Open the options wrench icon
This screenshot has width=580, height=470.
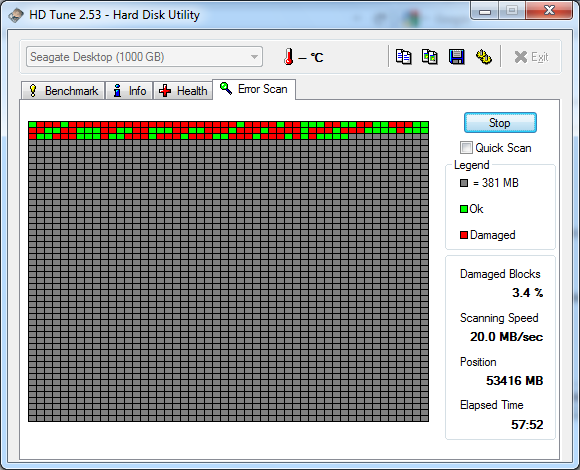(483, 57)
